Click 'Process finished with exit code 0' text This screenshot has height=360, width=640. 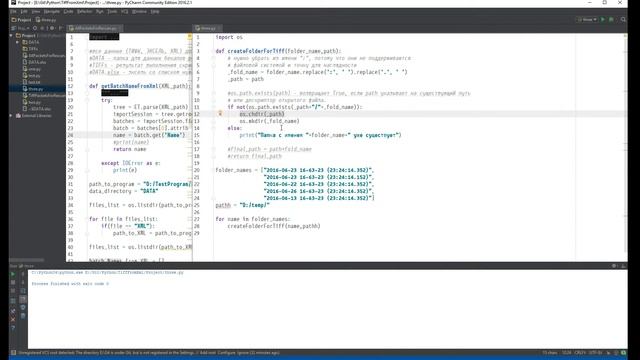(x=70, y=284)
